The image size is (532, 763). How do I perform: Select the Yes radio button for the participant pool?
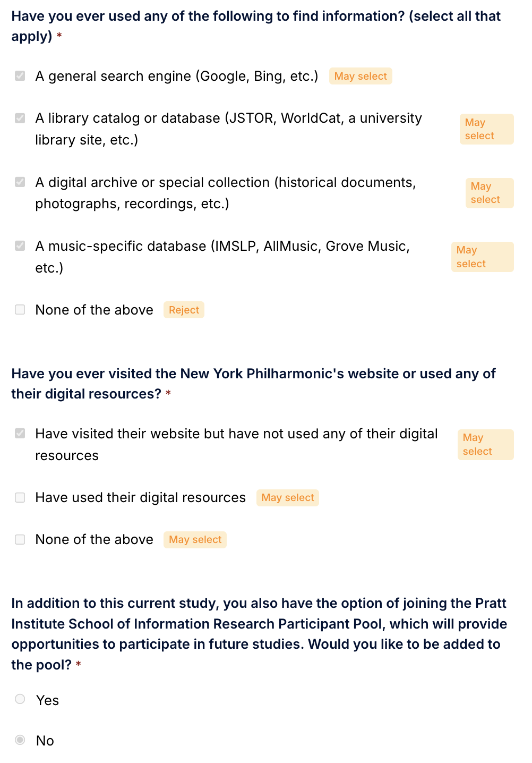point(20,699)
